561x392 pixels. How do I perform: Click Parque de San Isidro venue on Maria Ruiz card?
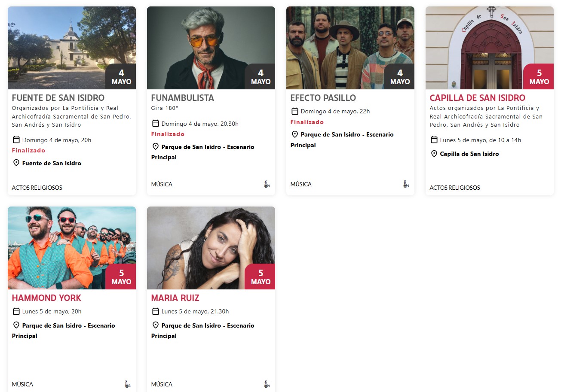click(x=203, y=331)
